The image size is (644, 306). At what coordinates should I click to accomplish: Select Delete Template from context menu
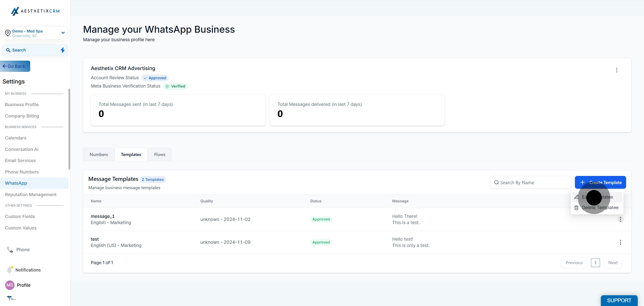(600, 208)
